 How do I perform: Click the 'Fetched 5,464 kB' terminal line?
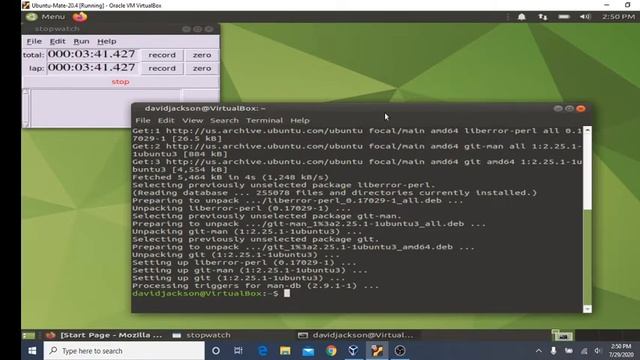pos(230,177)
